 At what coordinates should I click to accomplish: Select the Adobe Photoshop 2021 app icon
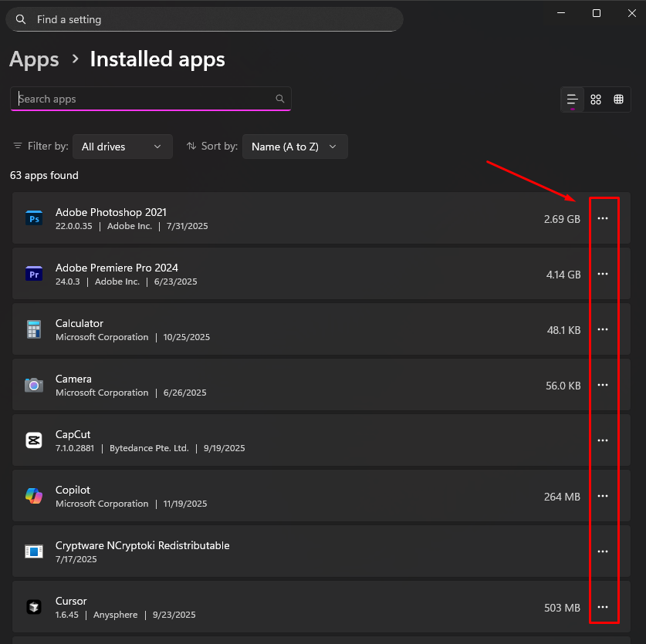[34, 219]
